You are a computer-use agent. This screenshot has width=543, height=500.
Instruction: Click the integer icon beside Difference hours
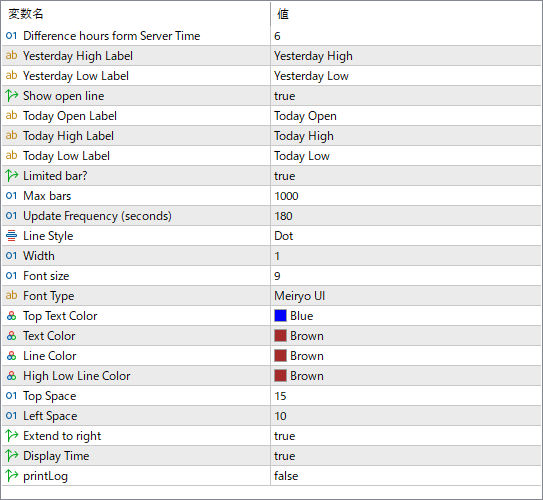(11, 36)
